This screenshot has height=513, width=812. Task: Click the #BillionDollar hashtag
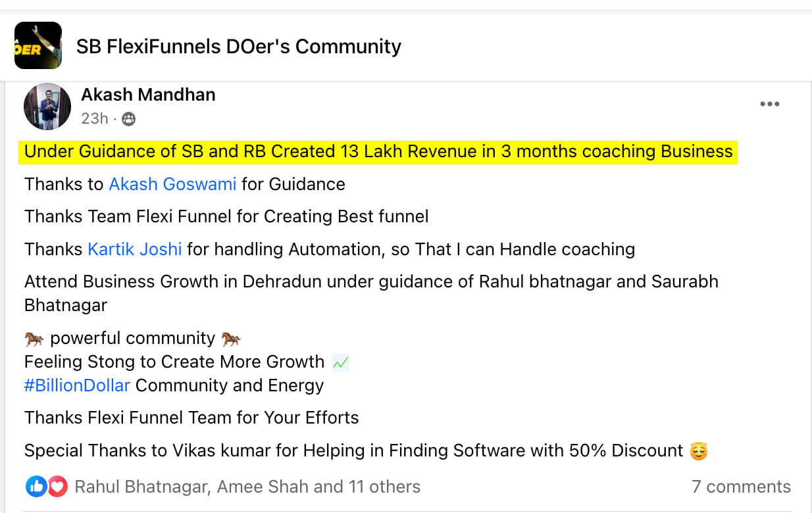pos(77,385)
